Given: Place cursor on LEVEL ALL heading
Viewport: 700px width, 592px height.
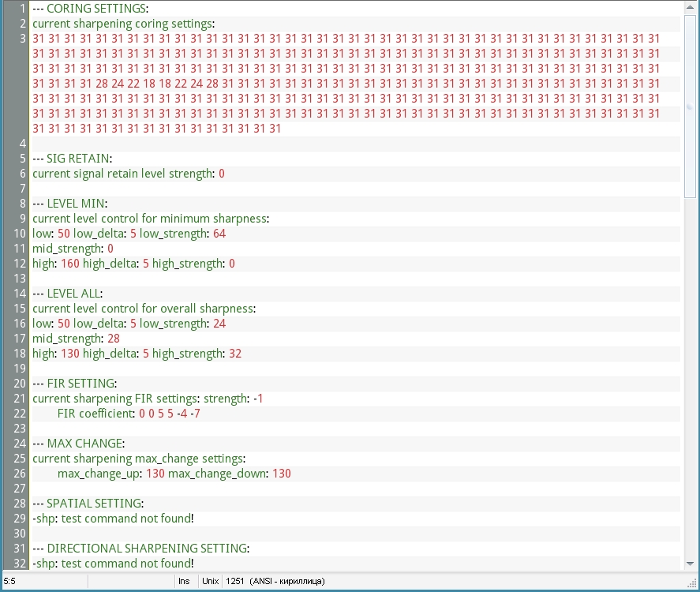Looking at the screenshot, I should click(74, 294).
